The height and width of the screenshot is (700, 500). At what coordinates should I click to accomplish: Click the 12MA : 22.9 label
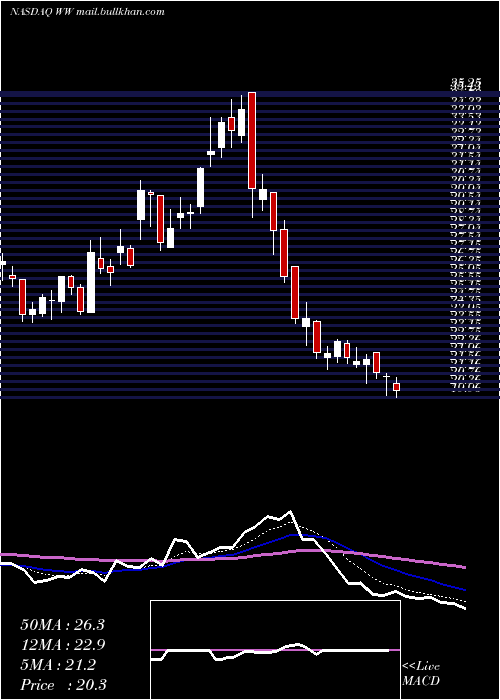coord(62,645)
